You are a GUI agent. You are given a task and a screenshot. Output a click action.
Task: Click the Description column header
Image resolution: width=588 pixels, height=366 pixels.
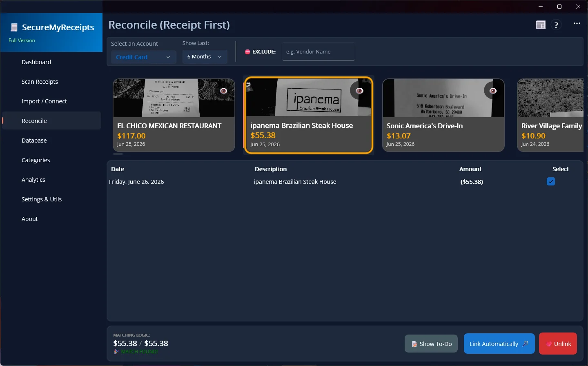(271, 169)
